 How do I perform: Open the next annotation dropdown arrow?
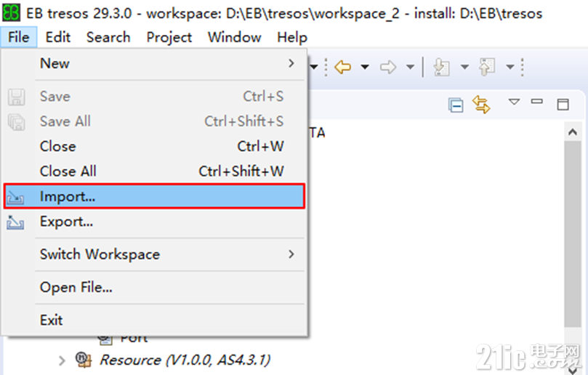click(464, 68)
